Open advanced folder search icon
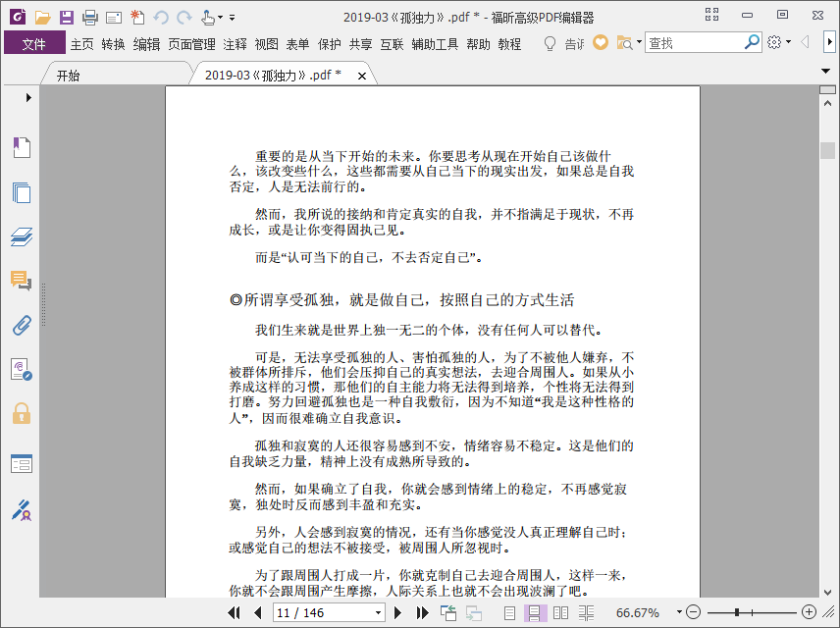Viewport: 840px width, 628px height. tap(625, 43)
